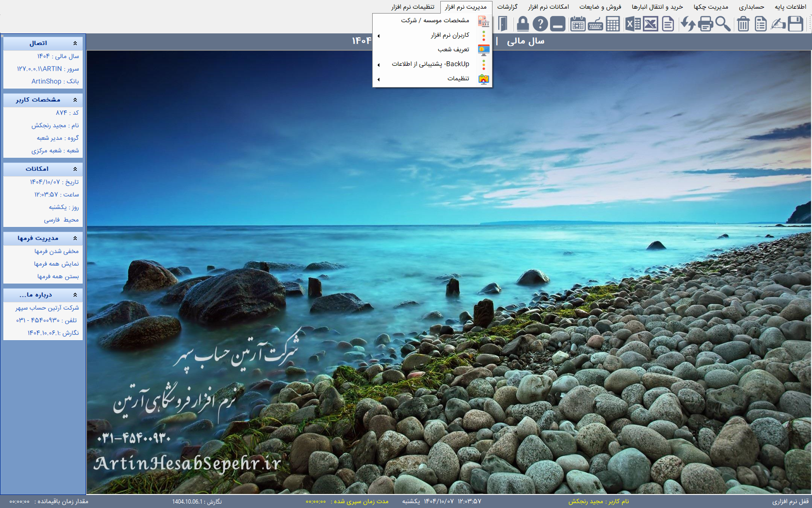The image size is (812, 508).
Task: Click the trash delete icon in toolbar
Action: tap(743, 24)
